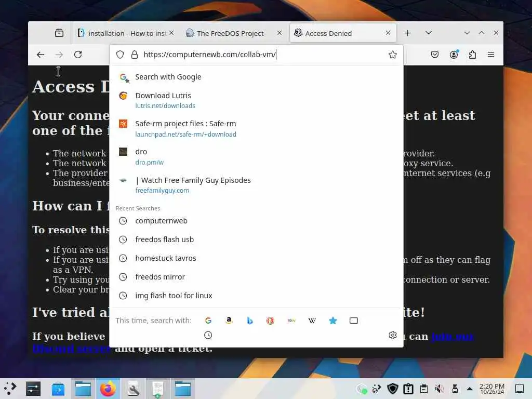Search this time with Google icon
This screenshot has width=532, height=399.
point(208,320)
